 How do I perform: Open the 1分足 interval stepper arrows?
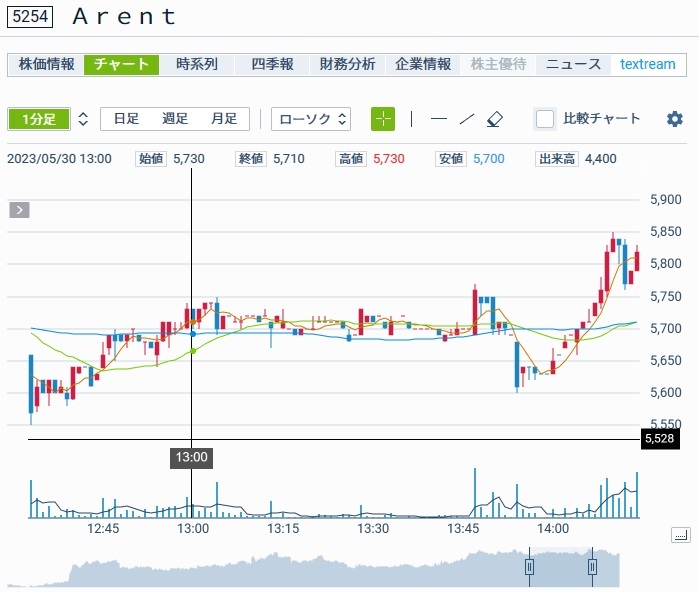click(x=83, y=119)
